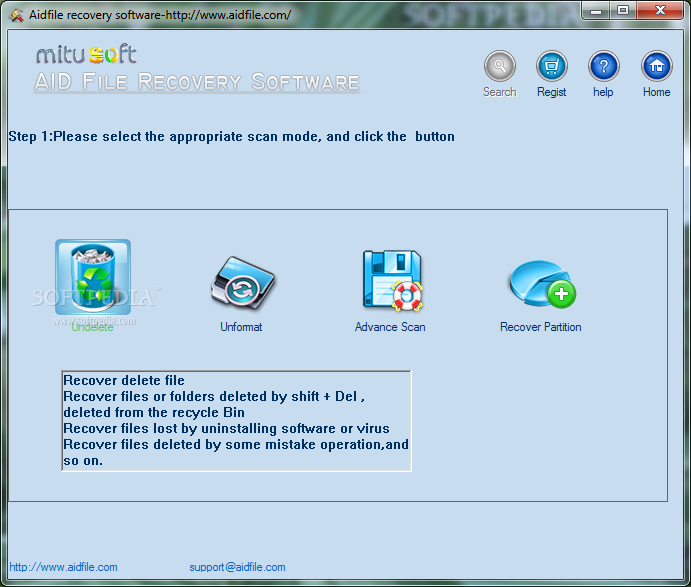Viewport: 691px width, 587px height.
Task: Click the support@aidfile.com email link
Action: pos(237,567)
